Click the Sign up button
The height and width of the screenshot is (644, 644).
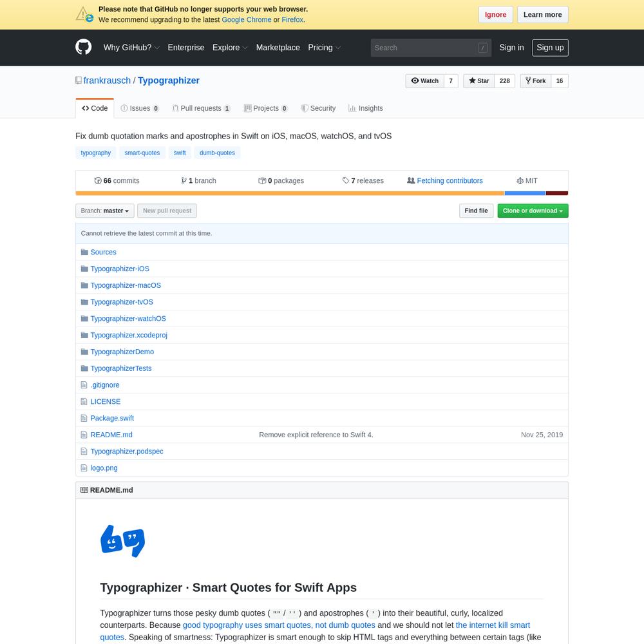[x=550, y=48]
